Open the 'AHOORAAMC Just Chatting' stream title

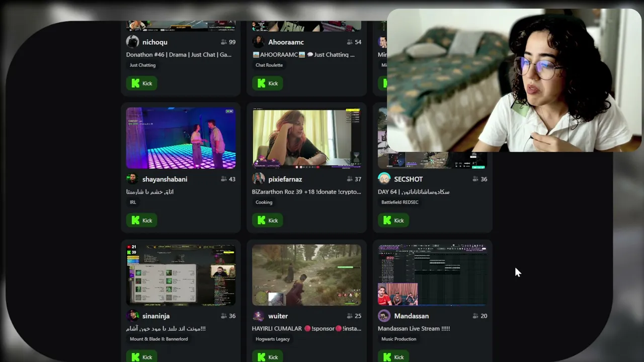(303, 55)
